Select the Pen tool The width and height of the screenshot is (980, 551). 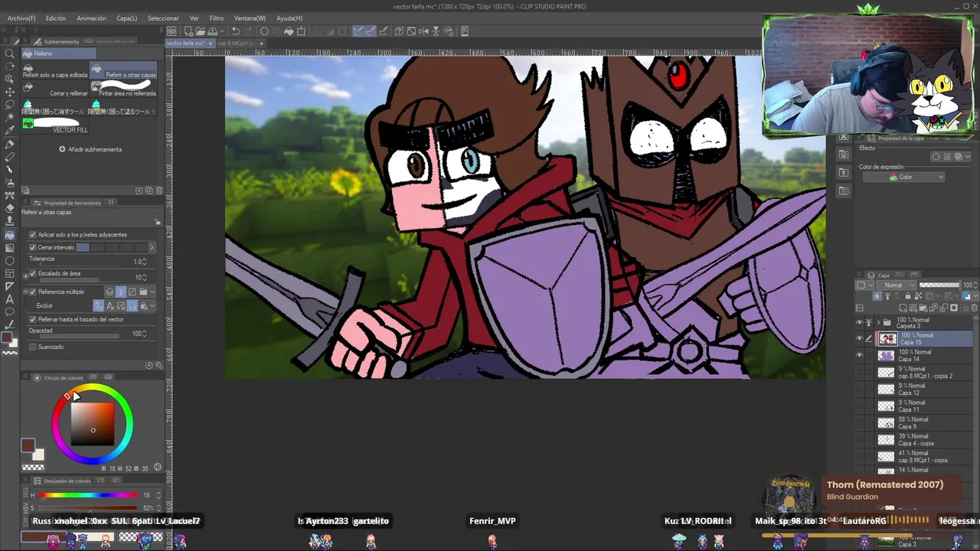[10, 144]
